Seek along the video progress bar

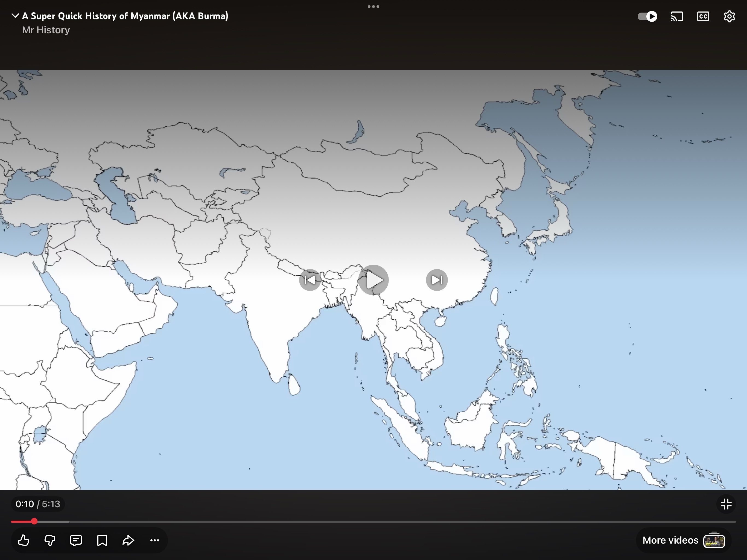coord(372,521)
